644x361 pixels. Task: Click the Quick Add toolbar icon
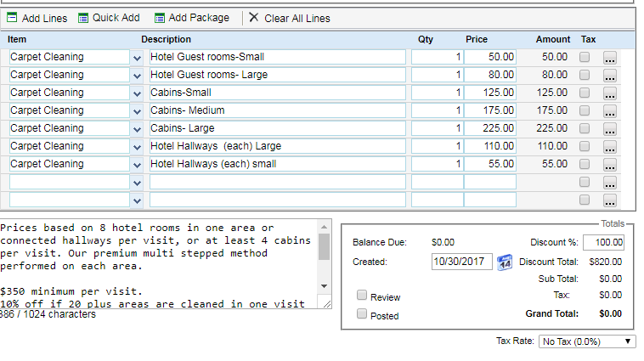pyautogui.click(x=83, y=18)
